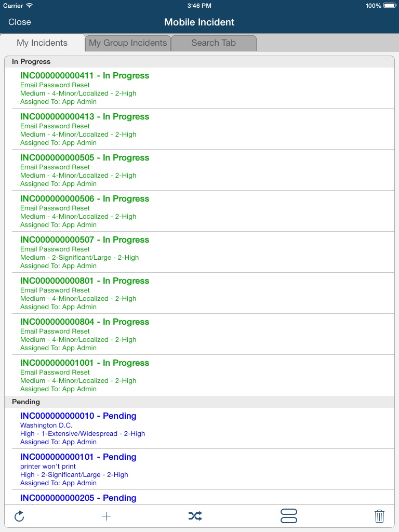Screen dimensions: 399x532
Task: Select incident INC000000000505 row
Action: pos(199,170)
